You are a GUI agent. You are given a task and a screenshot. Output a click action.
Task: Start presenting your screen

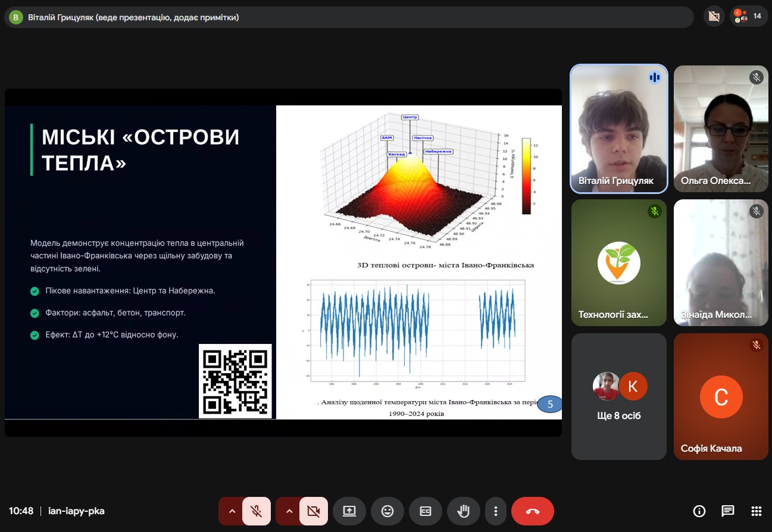coord(349,511)
